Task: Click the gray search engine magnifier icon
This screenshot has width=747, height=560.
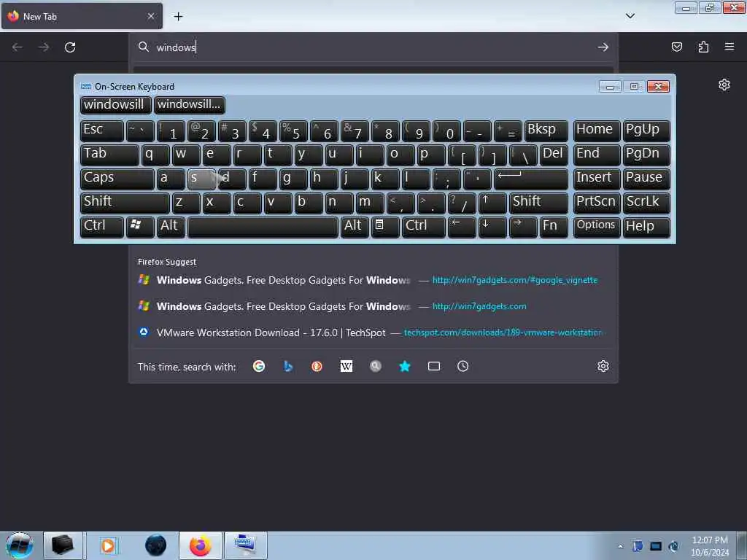Action: click(x=376, y=366)
